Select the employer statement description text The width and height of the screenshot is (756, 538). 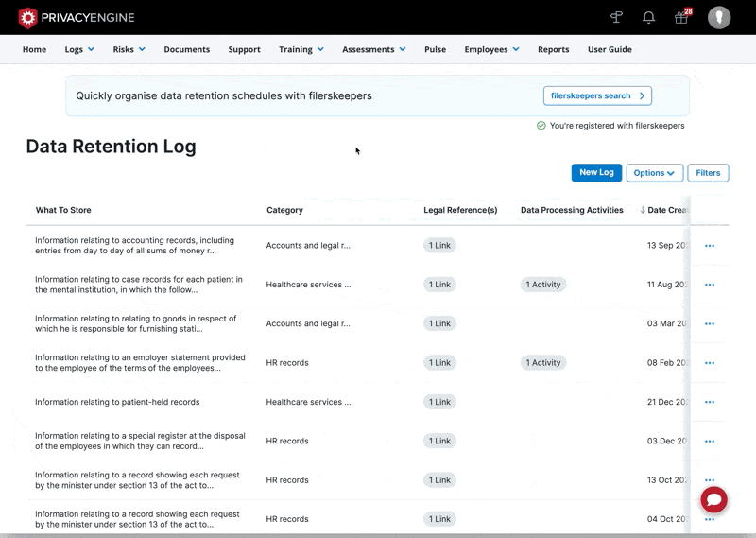tap(140, 363)
